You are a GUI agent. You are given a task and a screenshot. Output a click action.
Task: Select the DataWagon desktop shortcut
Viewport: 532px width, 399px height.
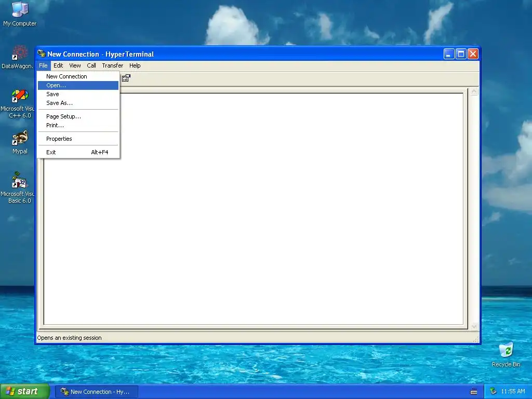18,57
